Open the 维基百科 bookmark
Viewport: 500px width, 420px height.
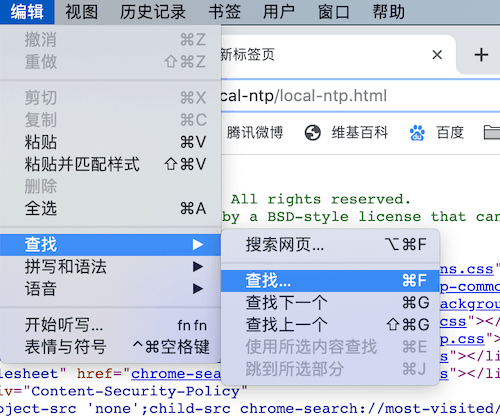pyautogui.click(x=346, y=133)
